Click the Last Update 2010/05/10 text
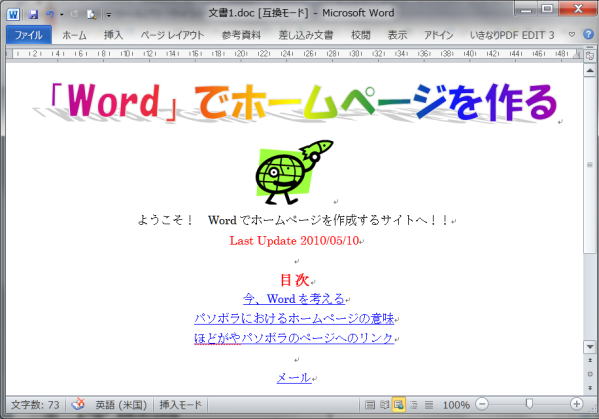This screenshot has height=419, width=599. pyautogui.click(x=294, y=241)
